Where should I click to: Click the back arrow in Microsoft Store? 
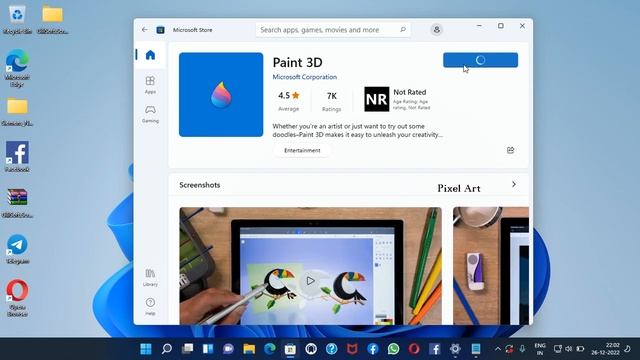[x=144, y=30]
